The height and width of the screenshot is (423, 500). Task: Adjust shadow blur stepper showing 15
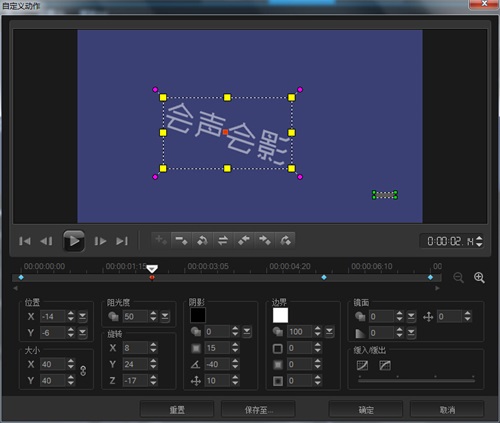click(235, 348)
